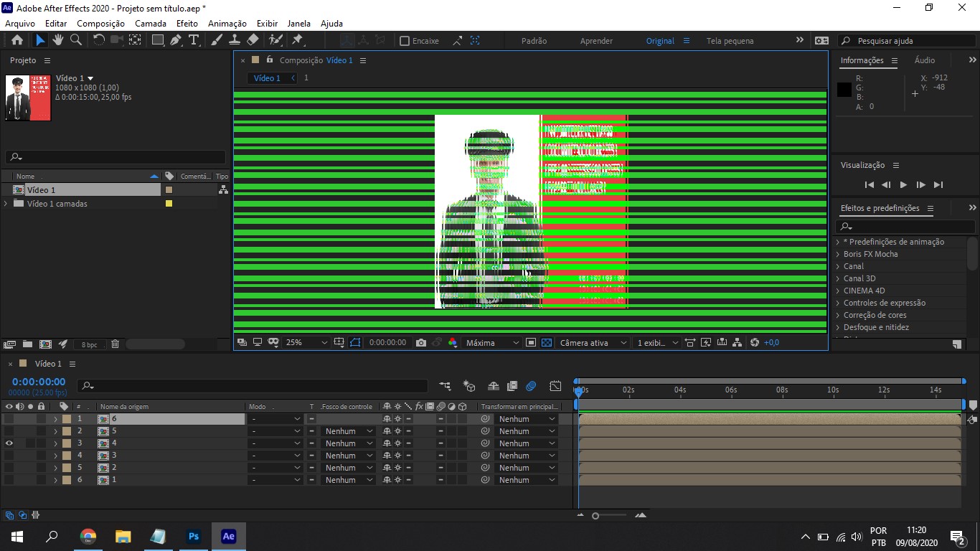Select the Brush tool
This screenshot has width=980, height=551.
point(215,40)
